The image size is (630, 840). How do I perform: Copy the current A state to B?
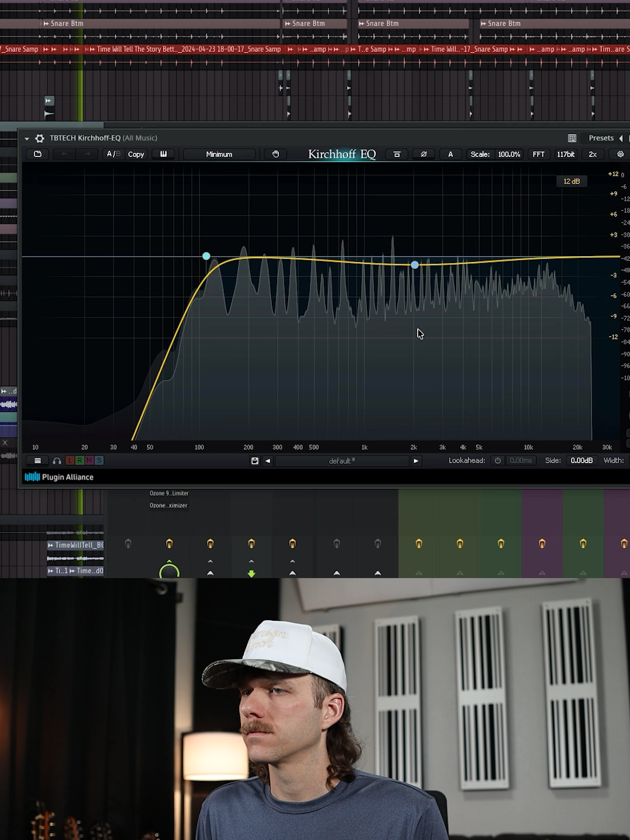(x=136, y=155)
